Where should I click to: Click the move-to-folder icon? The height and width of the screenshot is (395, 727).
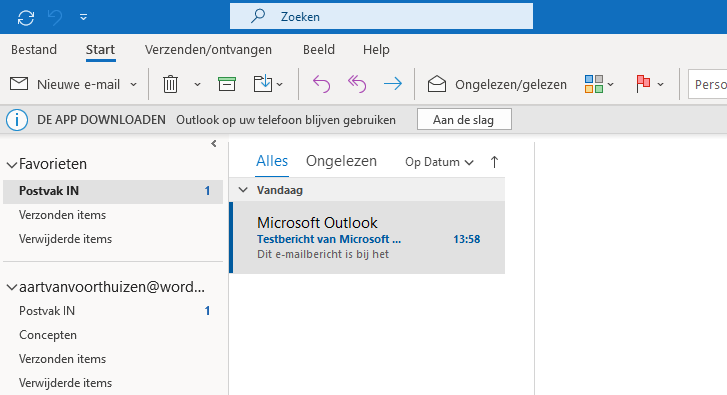[x=263, y=84]
